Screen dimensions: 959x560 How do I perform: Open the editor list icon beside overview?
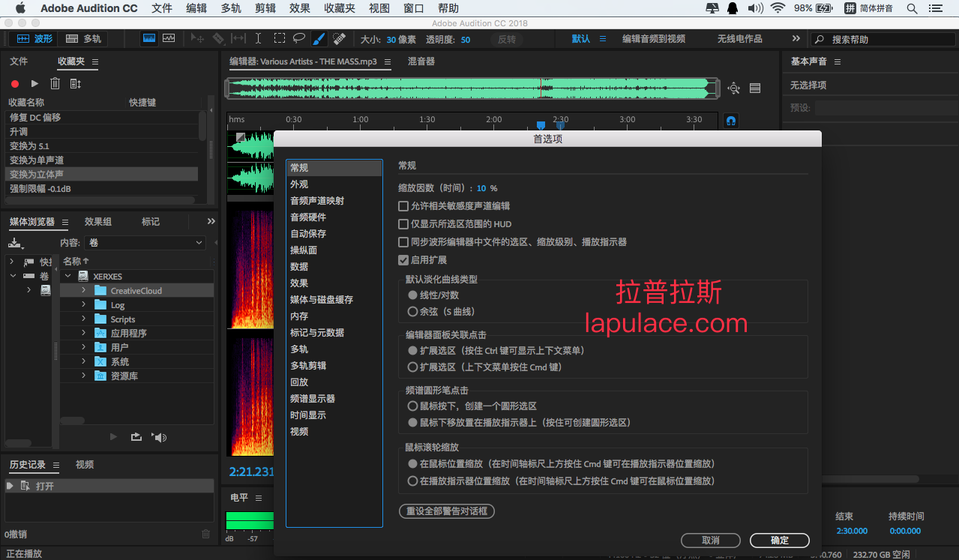755,88
